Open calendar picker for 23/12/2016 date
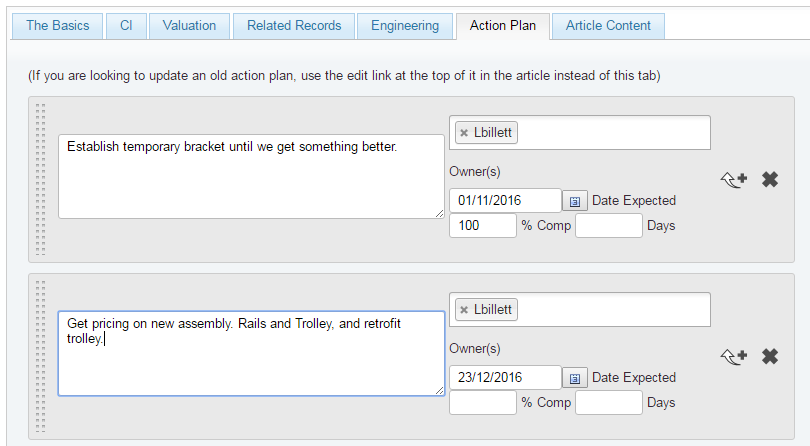 pyautogui.click(x=574, y=378)
